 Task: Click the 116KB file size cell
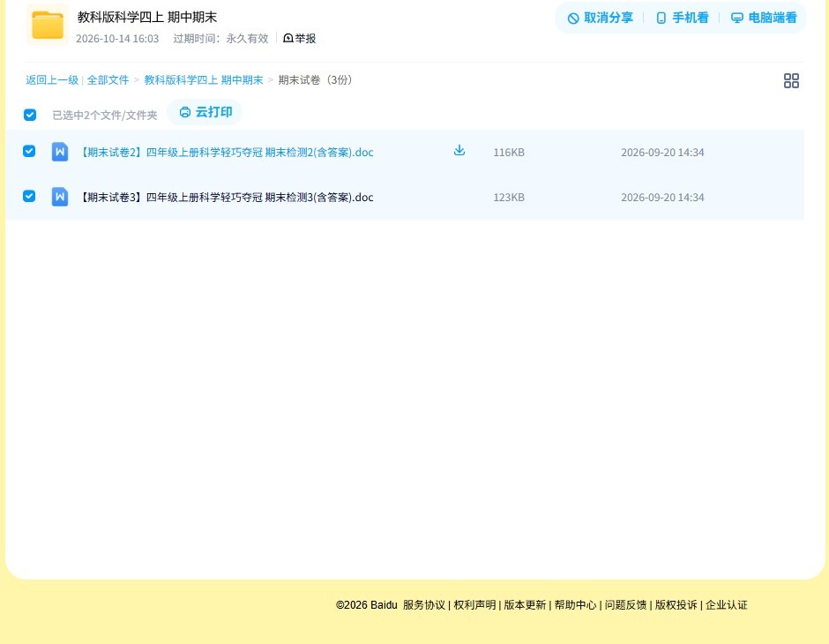tap(509, 153)
